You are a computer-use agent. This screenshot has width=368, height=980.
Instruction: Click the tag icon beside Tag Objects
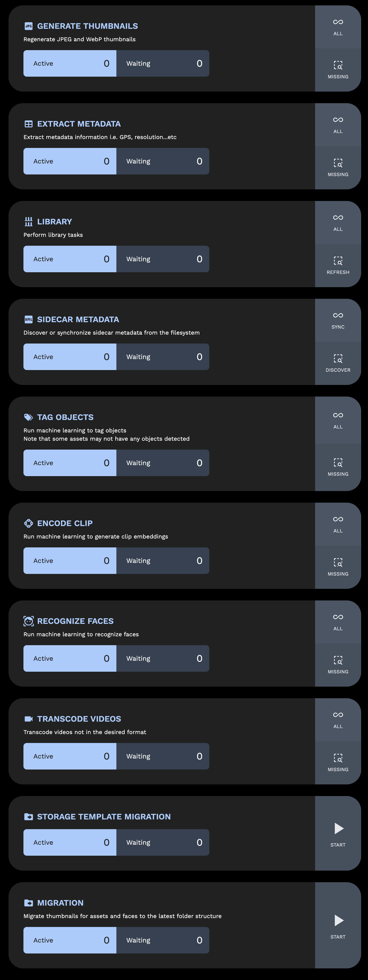[x=28, y=417]
